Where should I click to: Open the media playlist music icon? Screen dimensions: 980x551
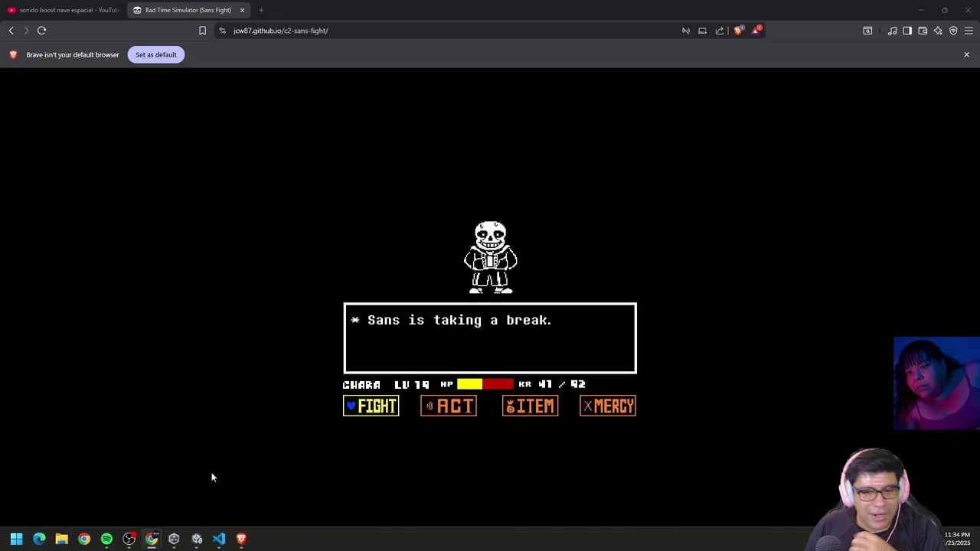[x=892, y=31]
